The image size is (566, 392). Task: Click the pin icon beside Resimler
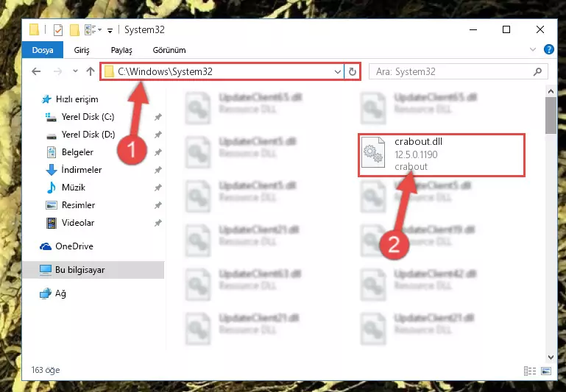pos(158,205)
